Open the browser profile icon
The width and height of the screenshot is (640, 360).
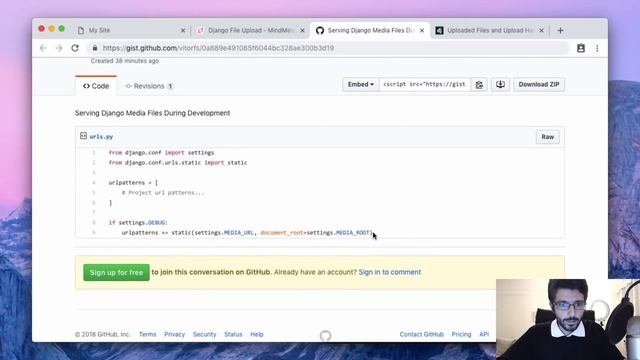coord(580,48)
